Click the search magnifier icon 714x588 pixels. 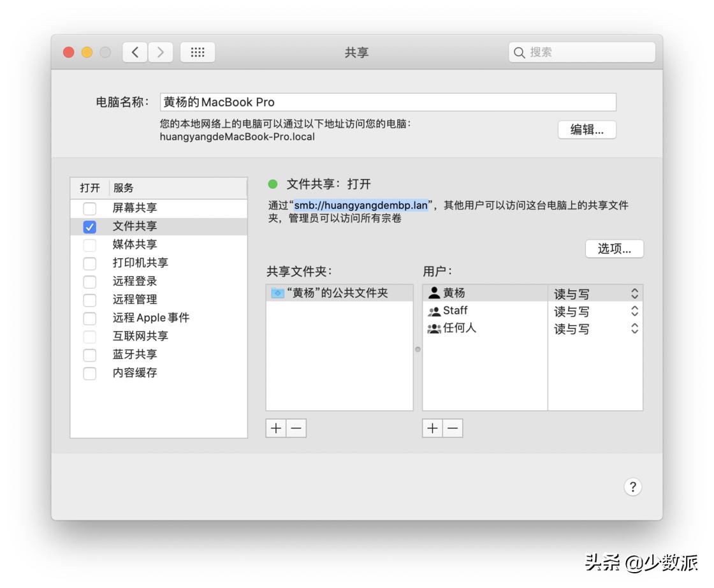(x=520, y=52)
